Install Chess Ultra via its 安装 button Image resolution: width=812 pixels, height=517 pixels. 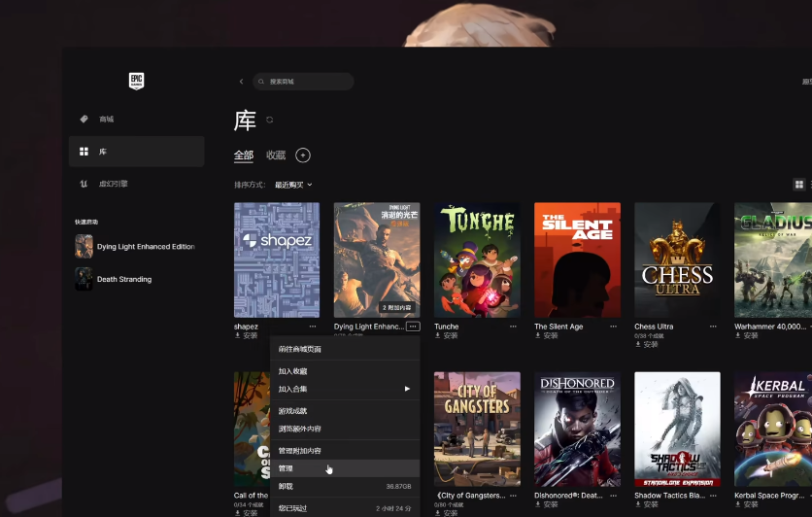pyautogui.click(x=646, y=344)
